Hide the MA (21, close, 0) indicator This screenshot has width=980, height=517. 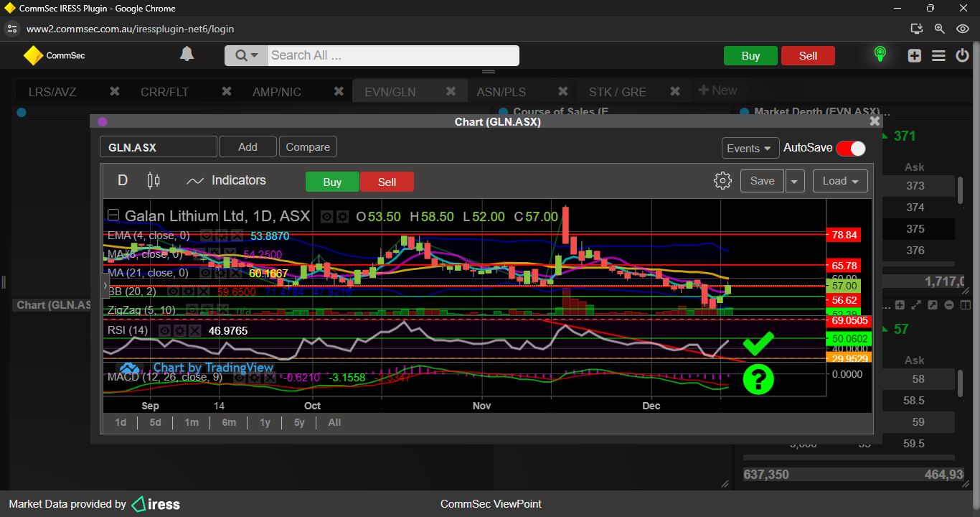(204, 273)
